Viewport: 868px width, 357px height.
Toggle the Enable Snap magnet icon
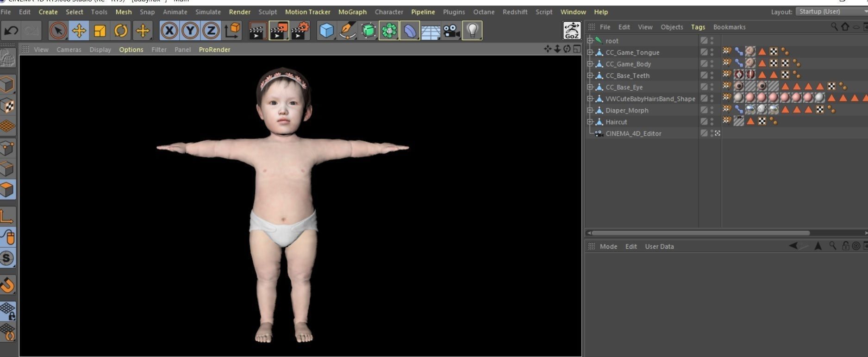pyautogui.click(x=7, y=284)
